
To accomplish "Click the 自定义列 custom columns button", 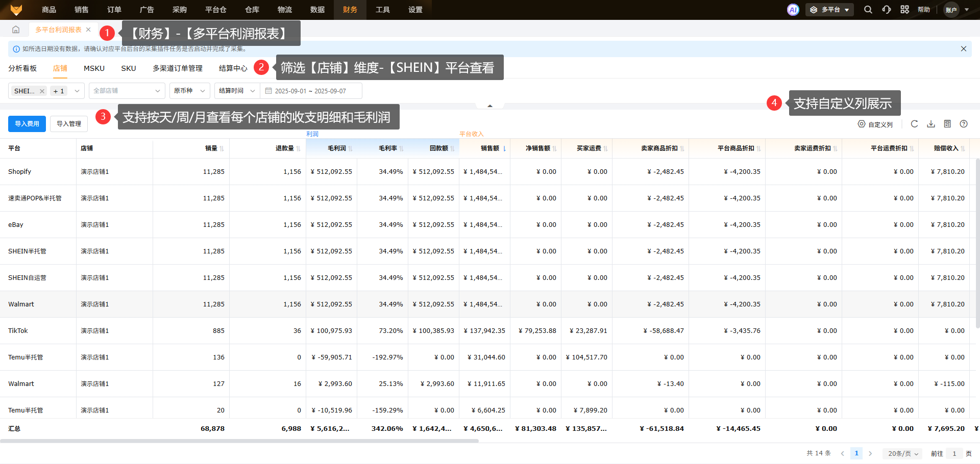I will pos(875,124).
